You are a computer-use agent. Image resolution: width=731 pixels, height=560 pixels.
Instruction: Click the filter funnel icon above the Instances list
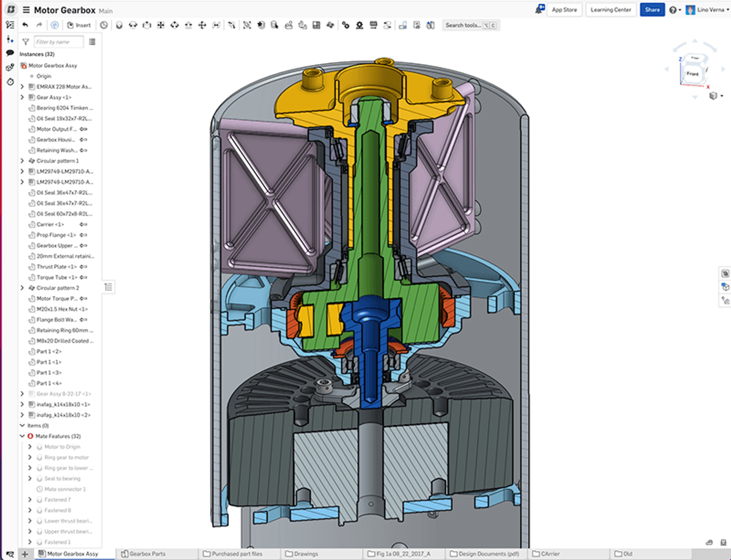point(24,42)
